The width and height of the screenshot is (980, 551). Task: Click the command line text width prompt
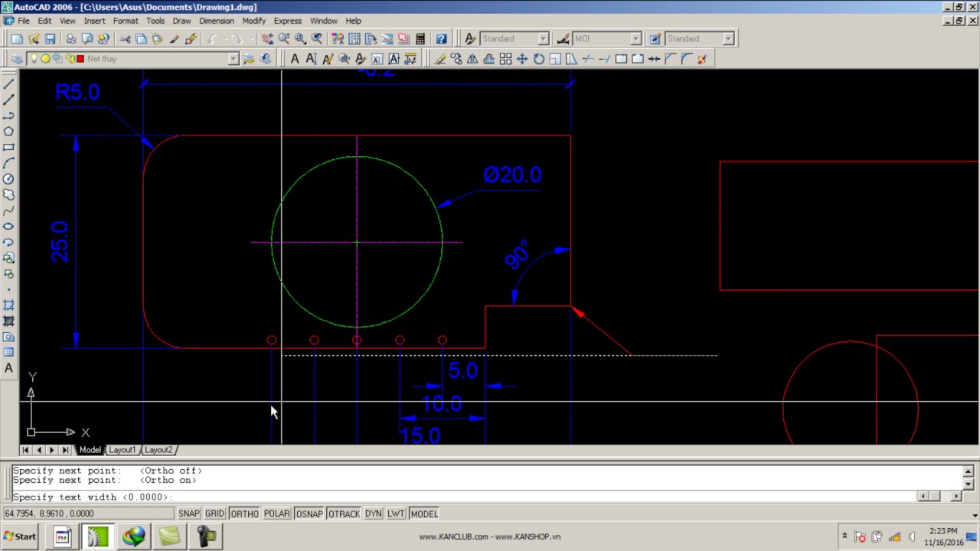pyautogui.click(x=93, y=497)
